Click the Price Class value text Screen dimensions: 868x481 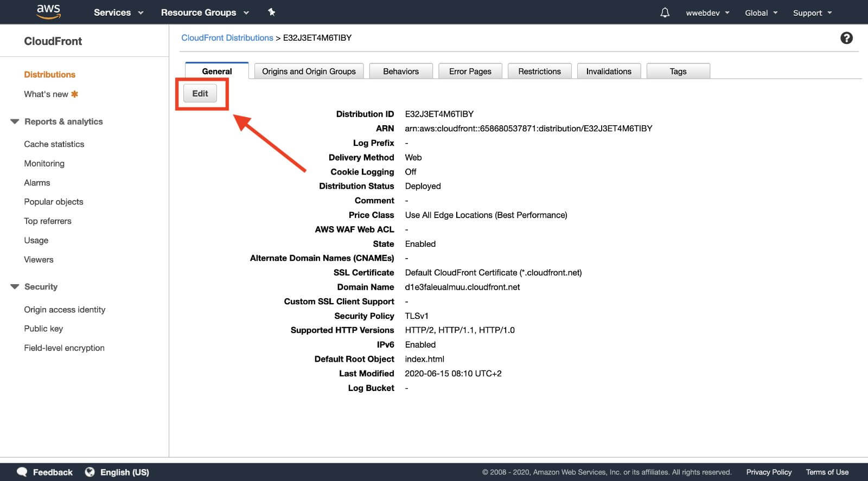tap(486, 215)
